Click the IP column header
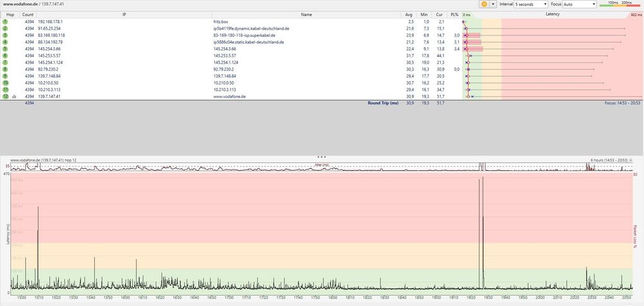This screenshot has height=306, width=644. pyautogui.click(x=124, y=14)
